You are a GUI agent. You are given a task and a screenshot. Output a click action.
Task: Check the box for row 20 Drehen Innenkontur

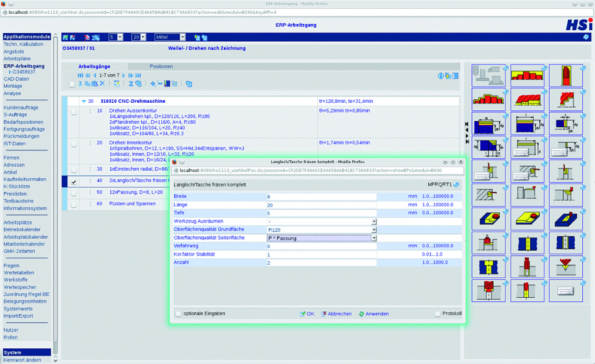[x=74, y=144]
